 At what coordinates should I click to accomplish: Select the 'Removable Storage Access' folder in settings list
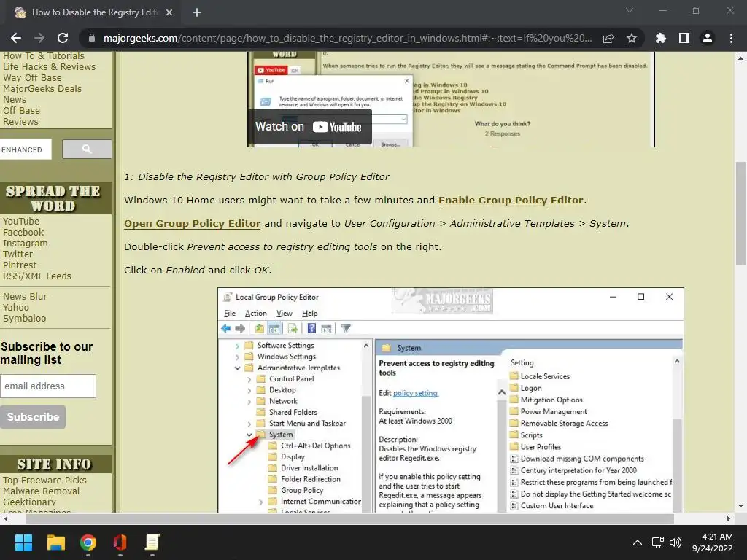(564, 423)
